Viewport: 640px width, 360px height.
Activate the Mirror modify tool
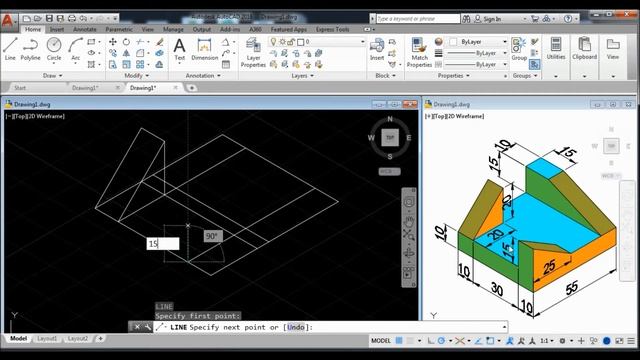(x=127, y=53)
